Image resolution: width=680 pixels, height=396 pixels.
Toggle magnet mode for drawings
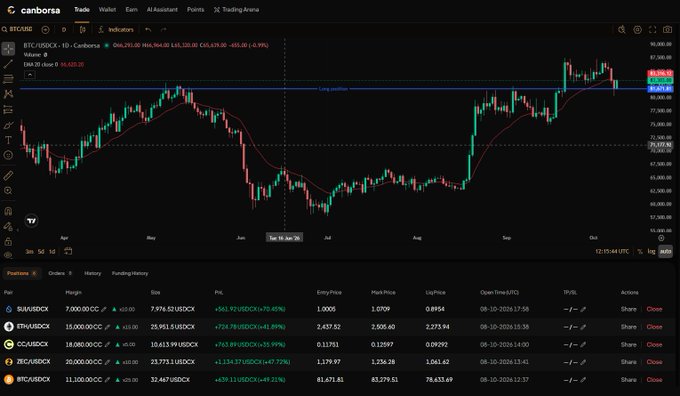click(8, 211)
